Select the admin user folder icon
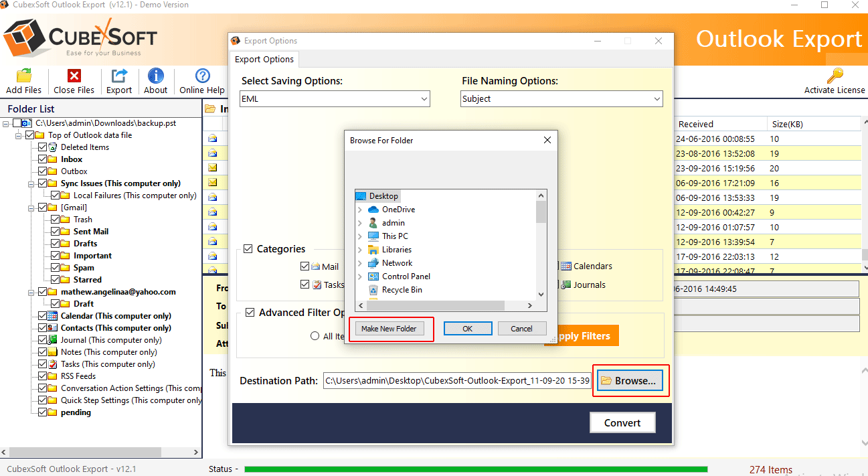The height and width of the screenshot is (476, 868). pos(373,223)
